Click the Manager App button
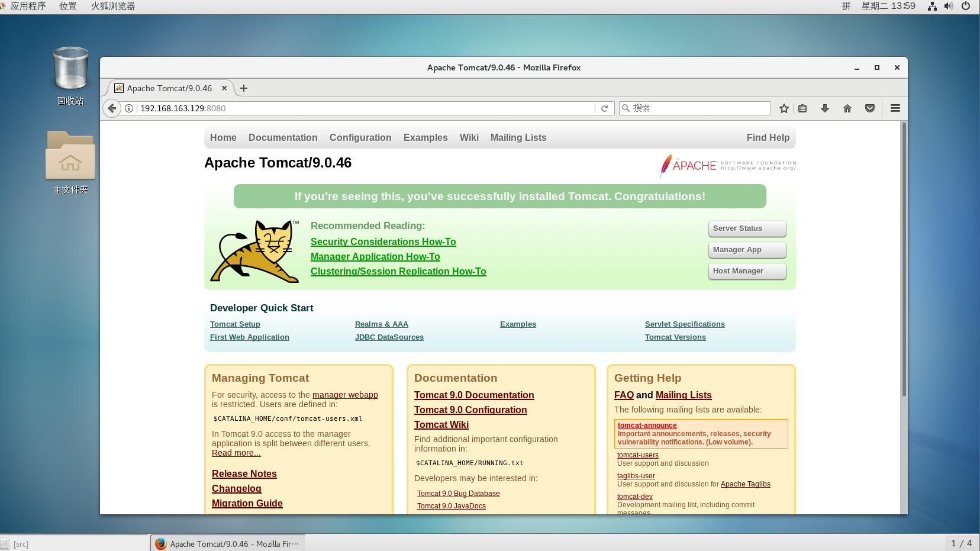 click(747, 250)
